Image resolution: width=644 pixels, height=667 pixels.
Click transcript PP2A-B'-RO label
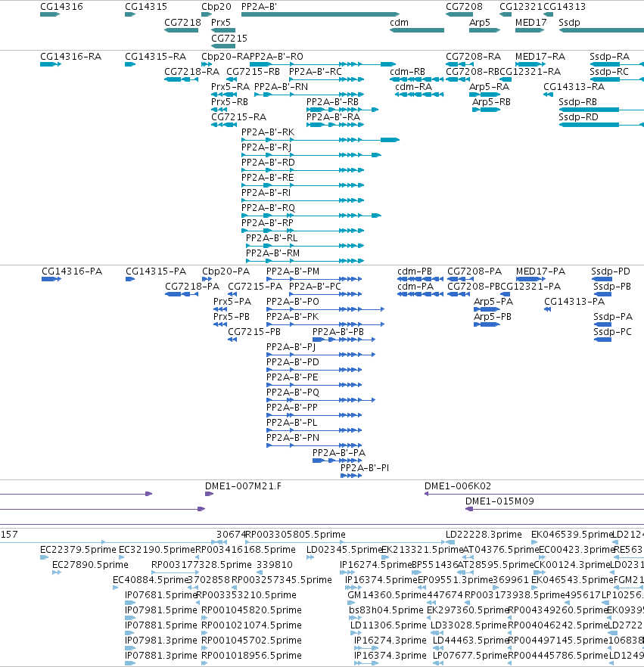coord(277,57)
